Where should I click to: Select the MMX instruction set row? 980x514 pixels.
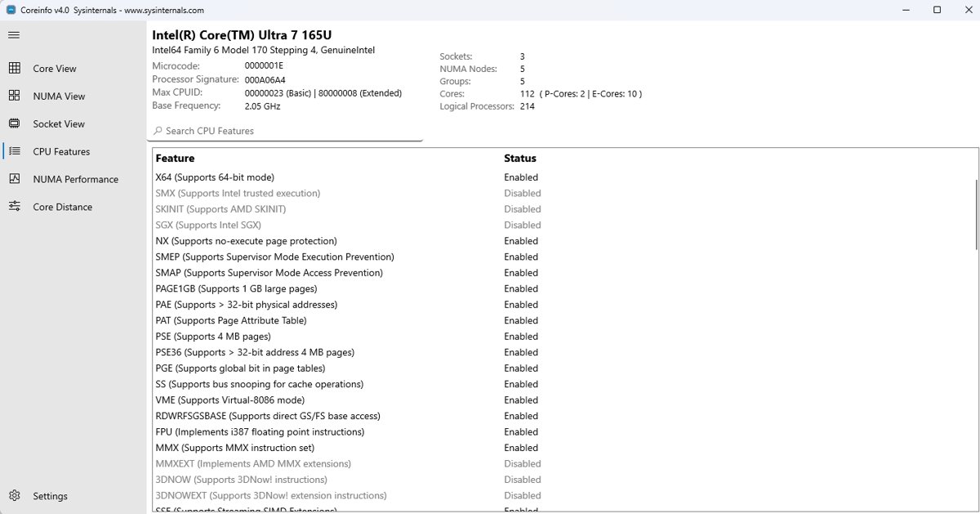tap(563, 448)
